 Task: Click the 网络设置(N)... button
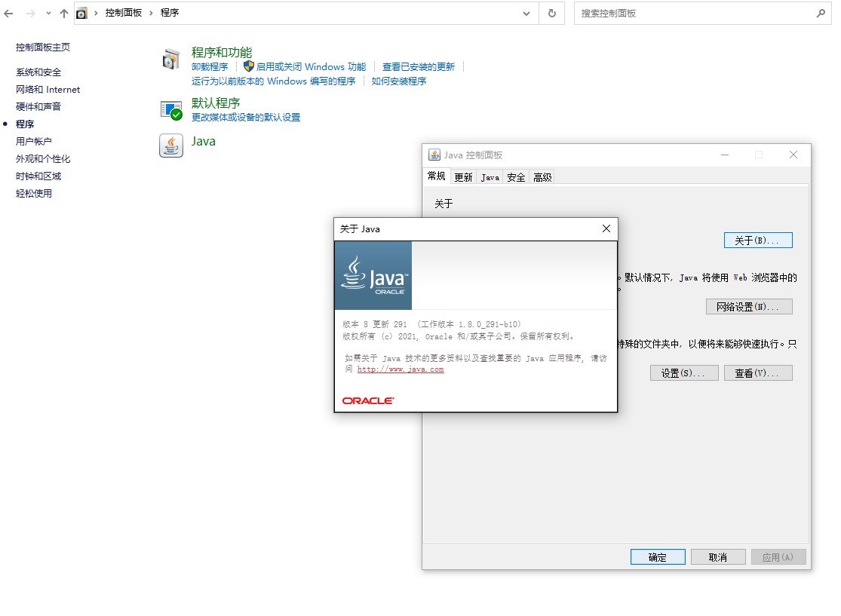[749, 307]
